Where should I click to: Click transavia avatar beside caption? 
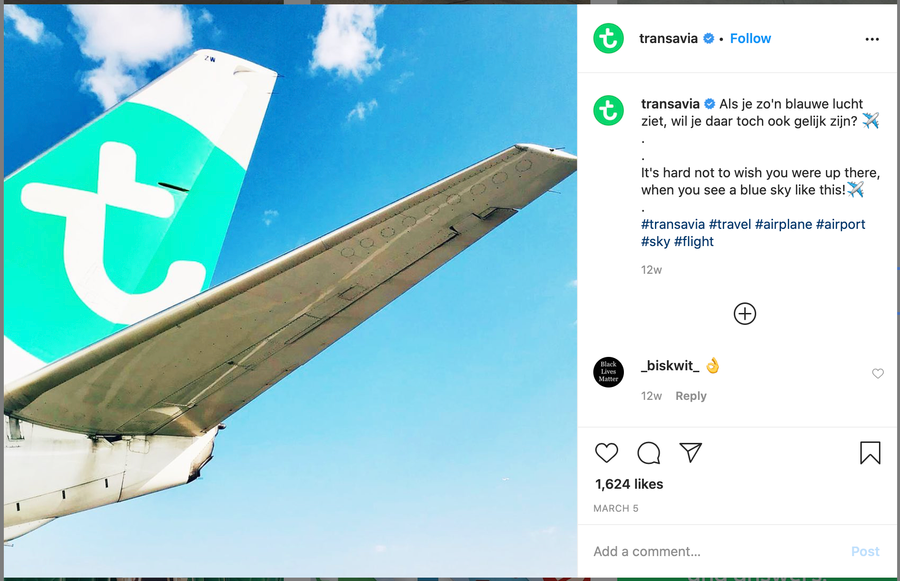[x=608, y=110]
